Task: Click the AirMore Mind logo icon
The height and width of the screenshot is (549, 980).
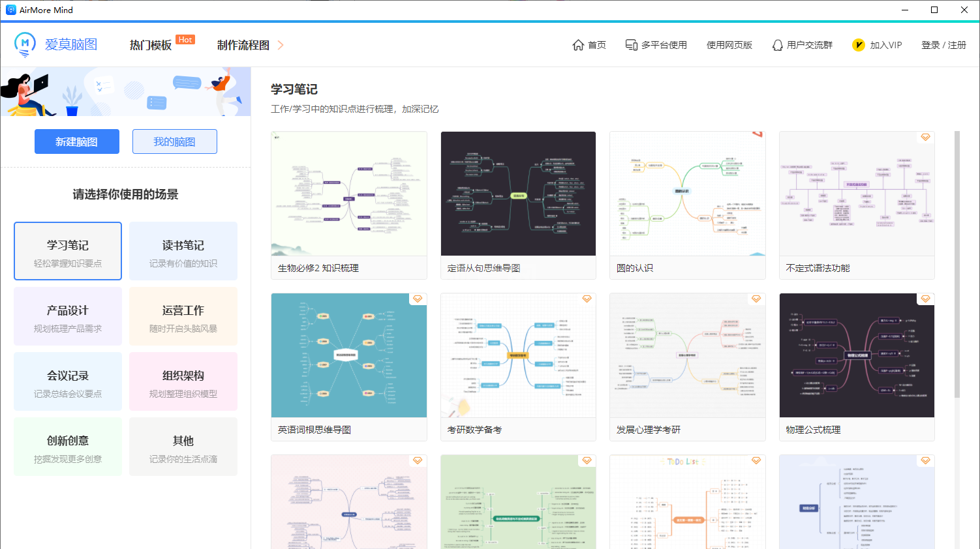Action: coord(25,44)
